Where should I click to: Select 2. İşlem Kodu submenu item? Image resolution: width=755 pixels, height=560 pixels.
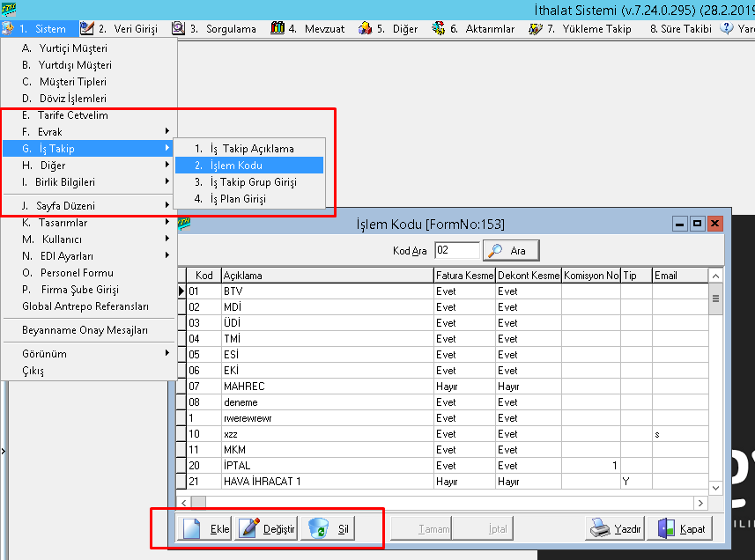249,166
